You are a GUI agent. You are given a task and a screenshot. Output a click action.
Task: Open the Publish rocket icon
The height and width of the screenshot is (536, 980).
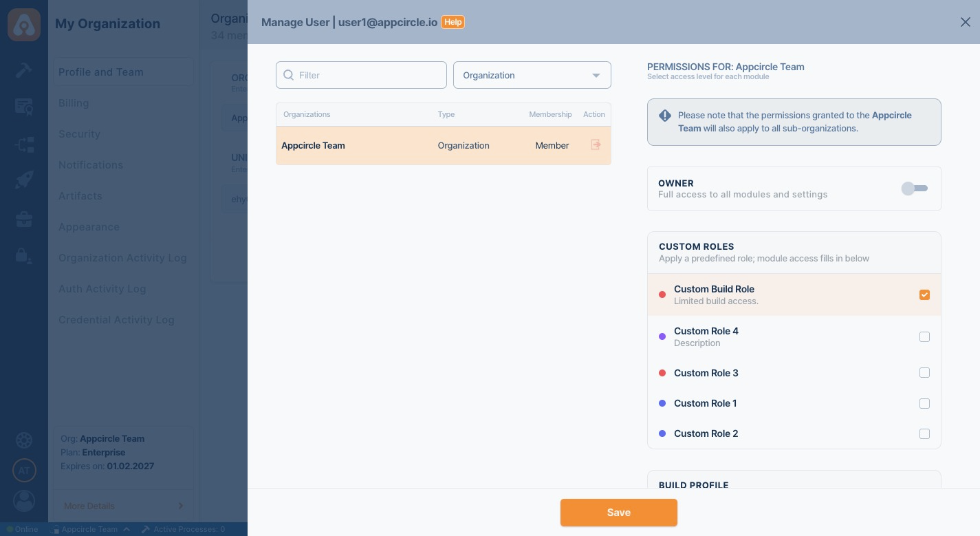[x=24, y=180]
